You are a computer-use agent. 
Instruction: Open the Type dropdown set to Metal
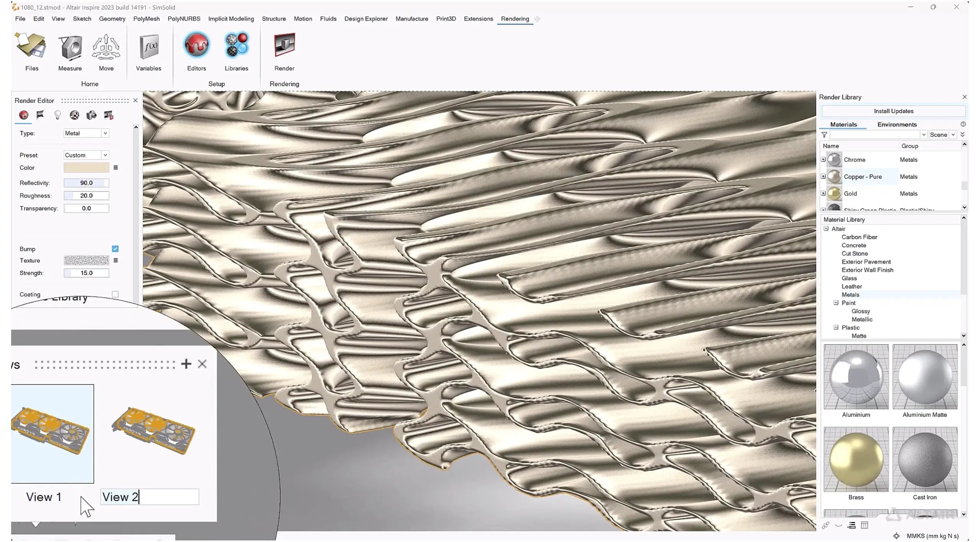(x=86, y=133)
